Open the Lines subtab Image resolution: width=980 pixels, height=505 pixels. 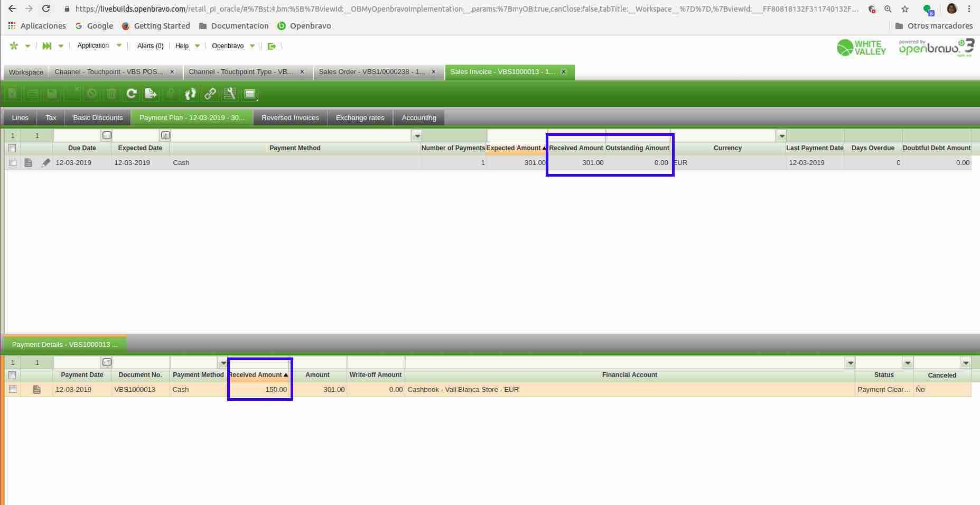click(20, 118)
